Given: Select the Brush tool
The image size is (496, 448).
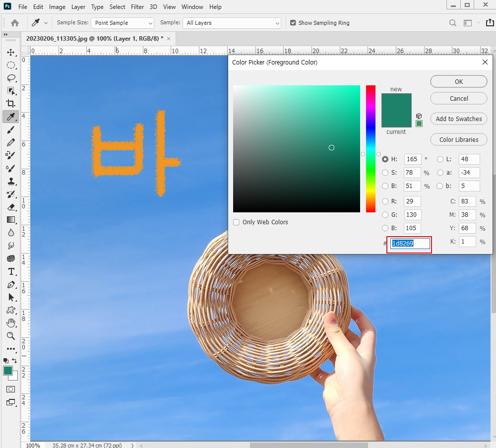Looking at the screenshot, I should click(11, 129).
